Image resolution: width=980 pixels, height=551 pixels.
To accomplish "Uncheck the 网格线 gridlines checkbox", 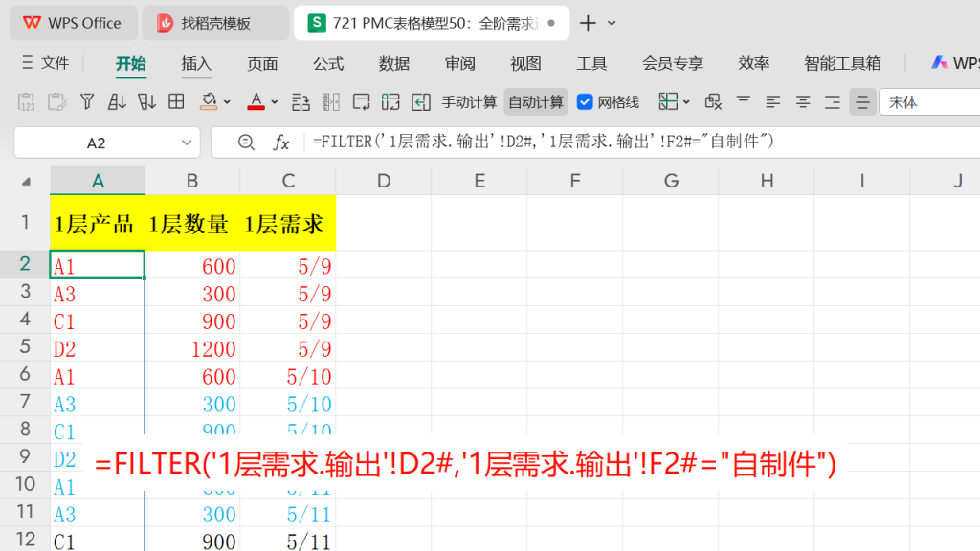I will pyautogui.click(x=585, y=101).
